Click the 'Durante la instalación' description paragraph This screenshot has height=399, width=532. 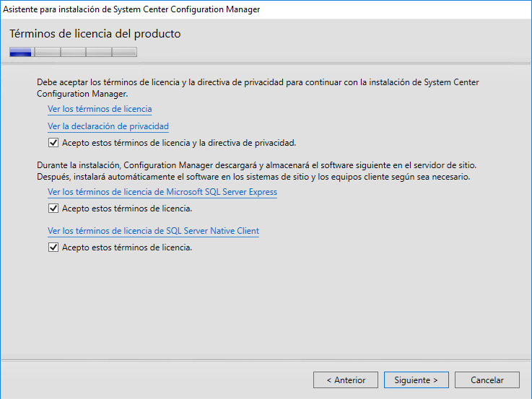coord(258,171)
